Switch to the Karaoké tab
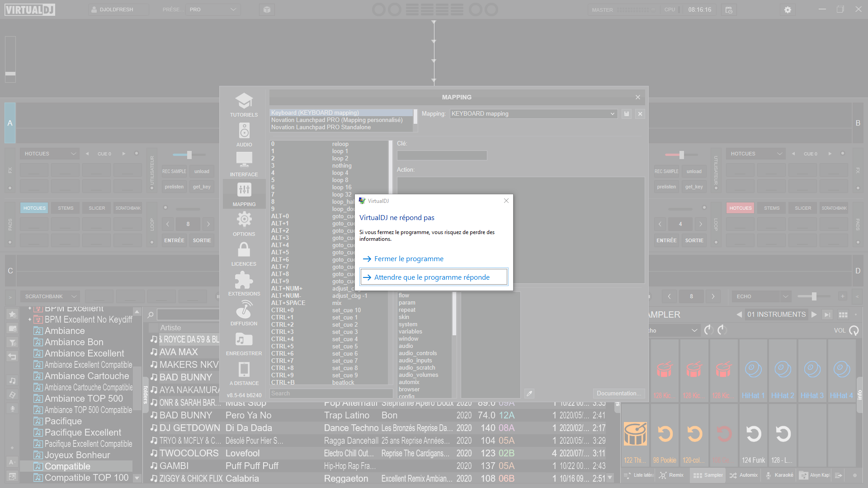Viewport: 868px width, 488px height. (779, 475)
